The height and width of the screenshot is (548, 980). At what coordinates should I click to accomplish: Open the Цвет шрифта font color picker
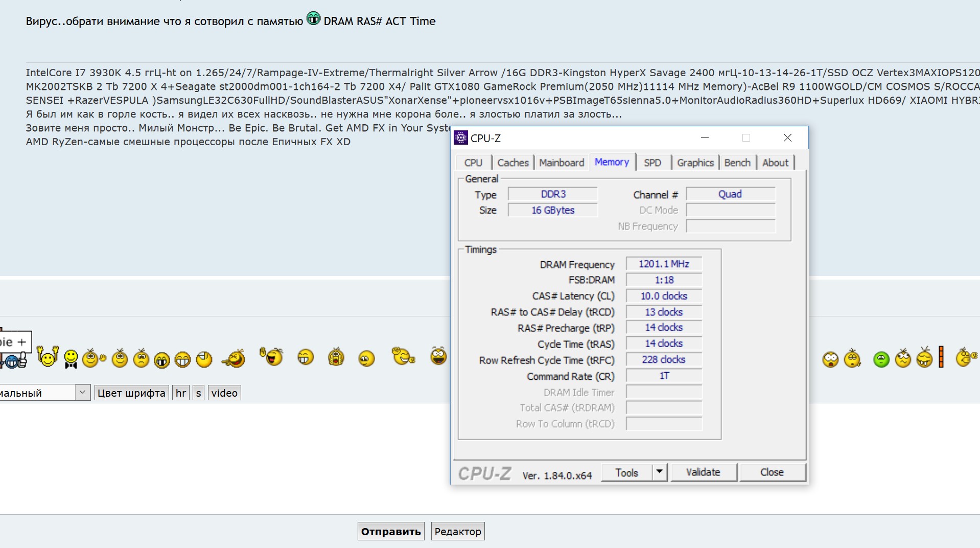(131, 393)
